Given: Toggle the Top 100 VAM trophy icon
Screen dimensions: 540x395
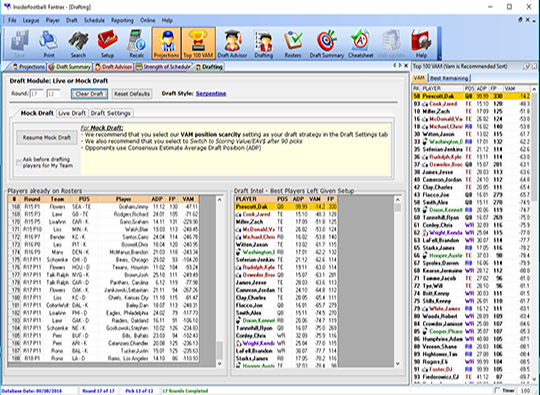Looking at the screenshot, I should pos(199,43).
